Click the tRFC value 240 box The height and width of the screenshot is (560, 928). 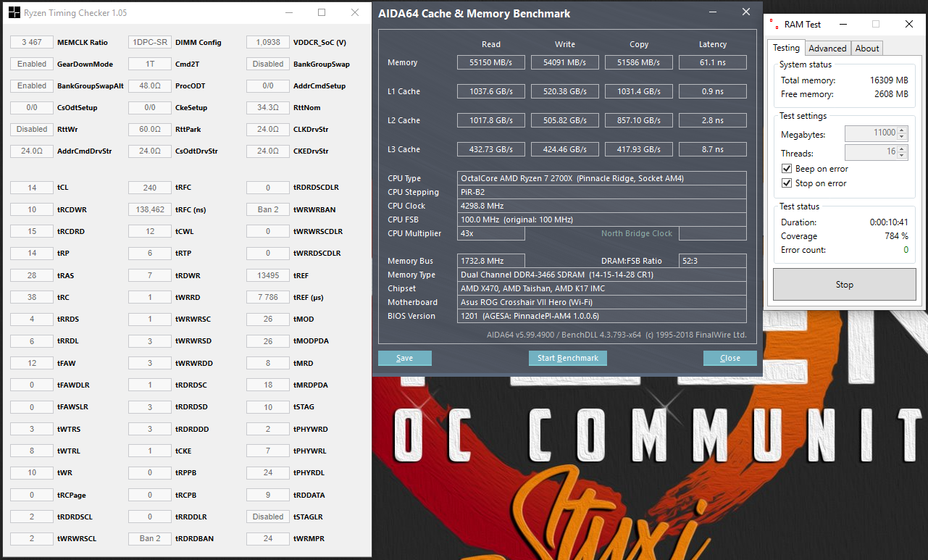(x=150, y=188)
